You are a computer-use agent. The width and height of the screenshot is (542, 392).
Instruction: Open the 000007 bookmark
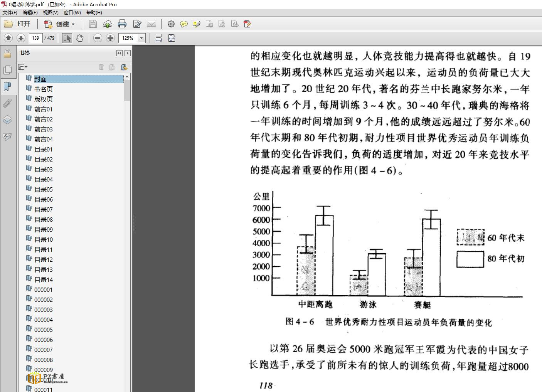44,350
